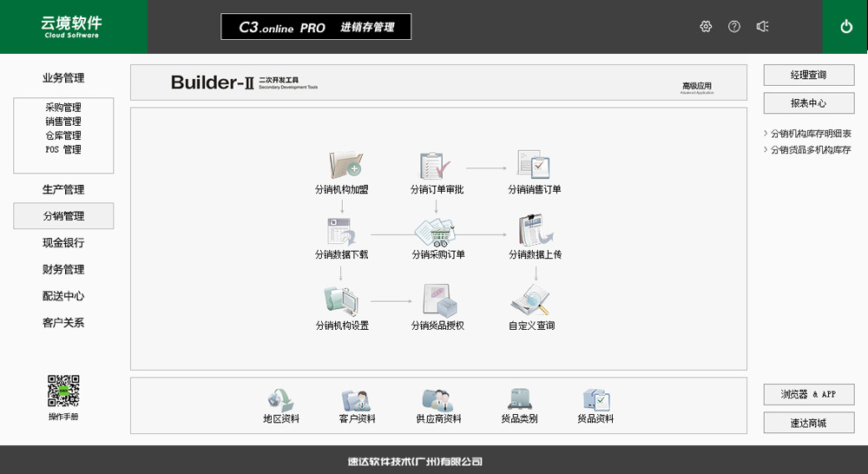The height and width of the screenshot is (474, 868).
Task: Expand 分销机构库存明细表 report link
Action: click(x=811, y=134)
